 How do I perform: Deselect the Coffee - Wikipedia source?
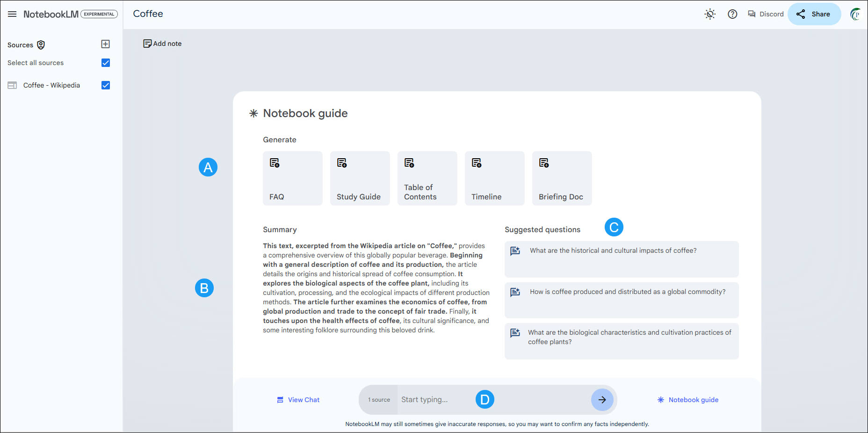pyautogui.click(x=106, y=85)
